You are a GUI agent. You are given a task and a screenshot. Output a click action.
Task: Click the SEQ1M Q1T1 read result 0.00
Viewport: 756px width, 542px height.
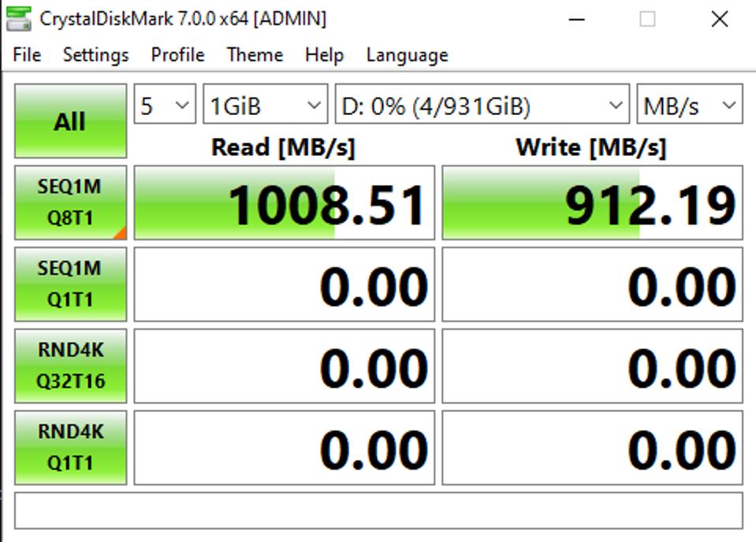(x=284, y=284)
